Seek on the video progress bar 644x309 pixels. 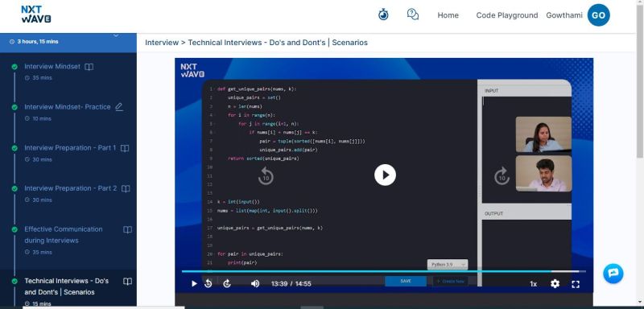[x=384, y=271]
